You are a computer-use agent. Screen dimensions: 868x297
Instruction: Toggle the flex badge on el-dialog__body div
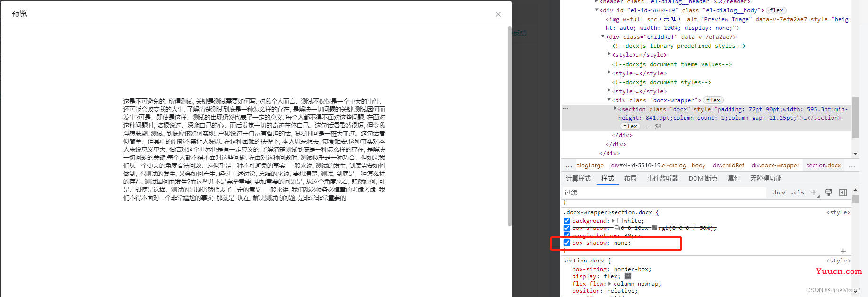tap(776, 10)
